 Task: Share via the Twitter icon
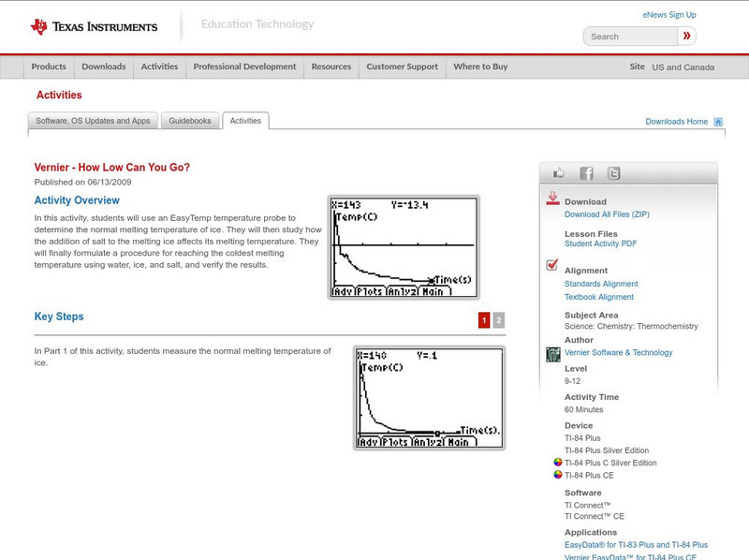tap(614, 173)
